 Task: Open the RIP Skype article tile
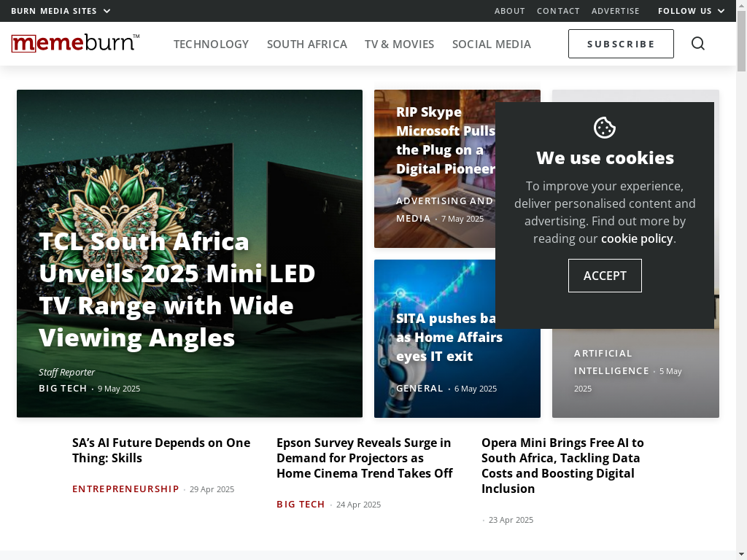click(446, 141)
